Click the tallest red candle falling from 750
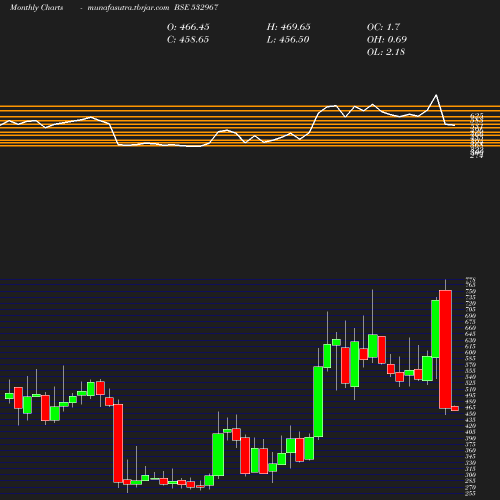 tap(445, 349)
